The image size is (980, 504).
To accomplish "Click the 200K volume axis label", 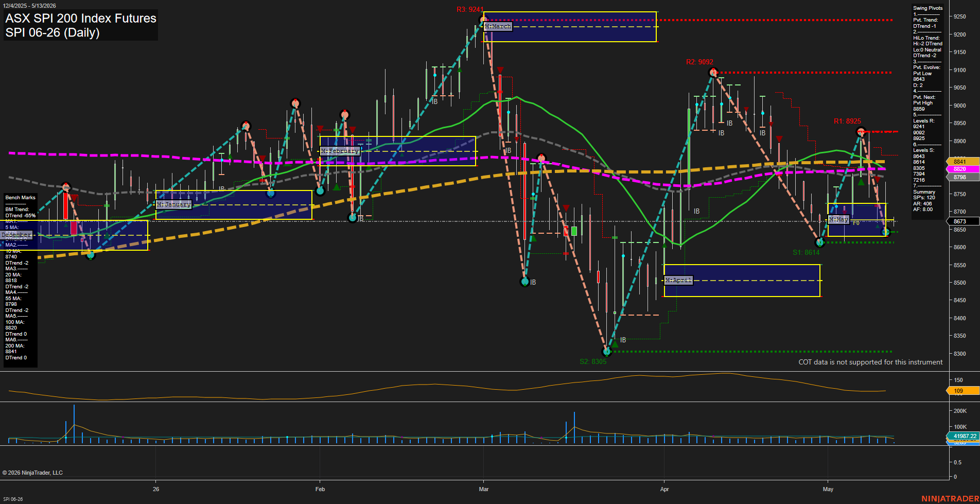I will pyautogui.click(x=960, y=411).
